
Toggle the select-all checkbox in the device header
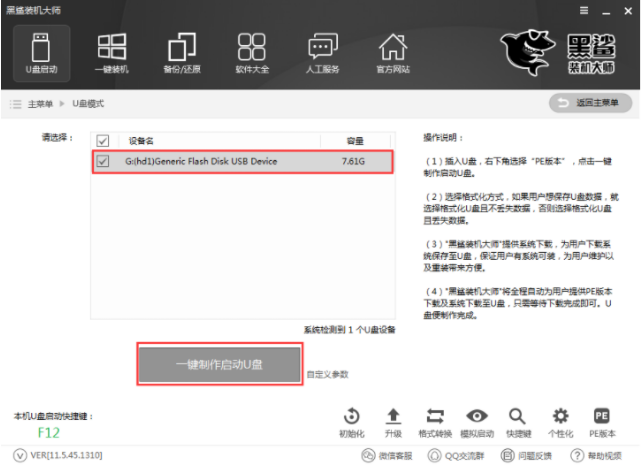101,141
